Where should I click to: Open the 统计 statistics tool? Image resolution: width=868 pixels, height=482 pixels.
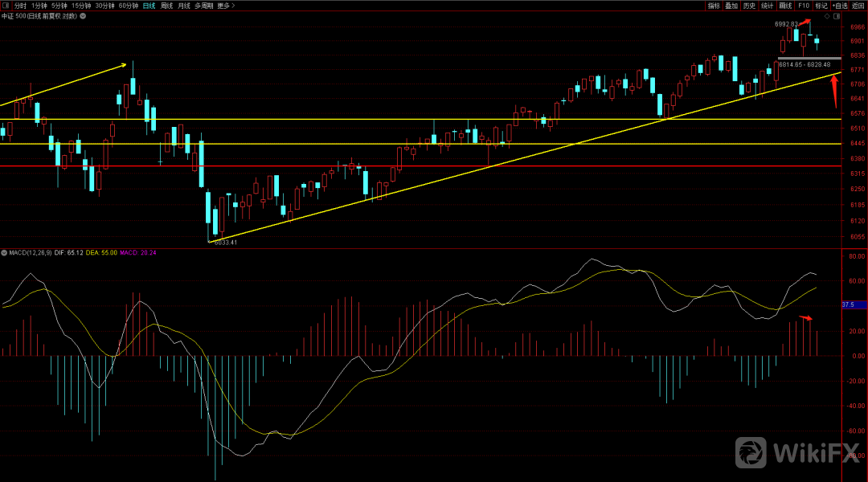click(x=768, y=6)
